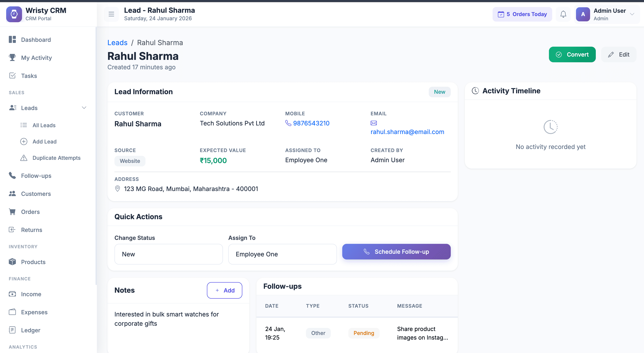Click the notification bell icon

click(563, 14)
